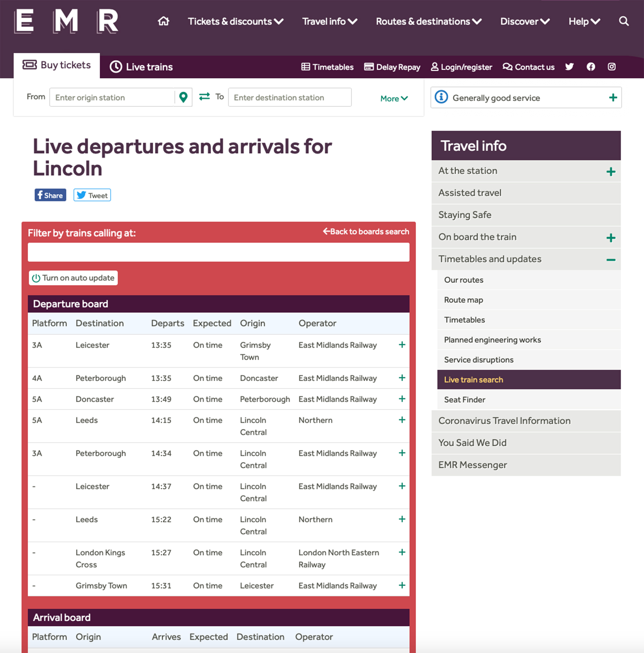Expand At the station section
Screen dimensions: 644x653
pos(611,172)
